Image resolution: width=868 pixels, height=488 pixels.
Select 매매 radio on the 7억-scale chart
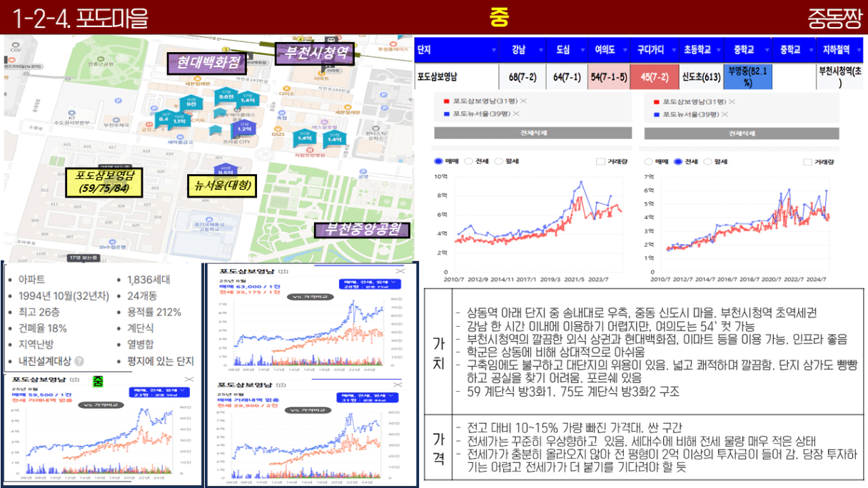pos(650,162)
